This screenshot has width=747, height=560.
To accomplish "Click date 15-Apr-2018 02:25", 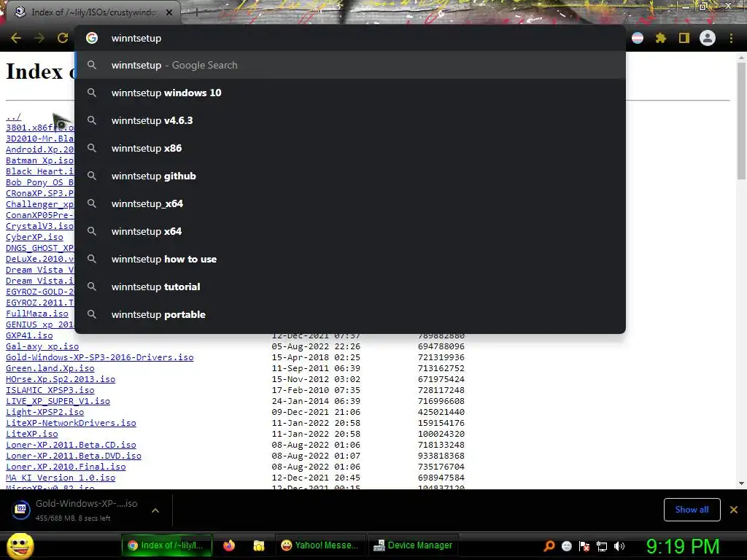I will (x=316, y=357).
